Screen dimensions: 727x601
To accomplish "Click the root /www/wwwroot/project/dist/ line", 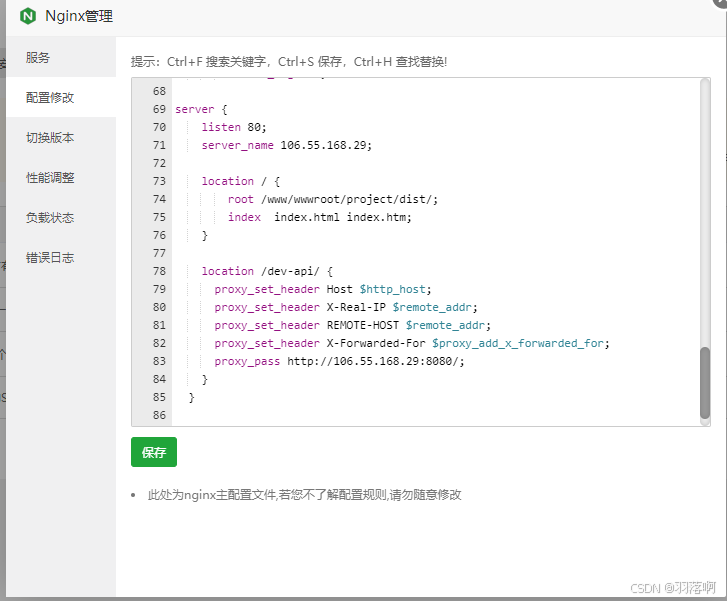I will [x=332, y=199].
